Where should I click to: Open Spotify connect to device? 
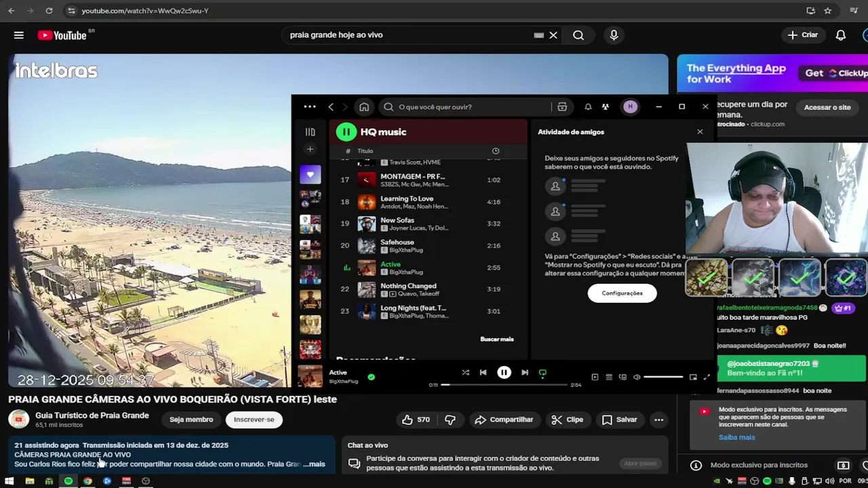623,378
